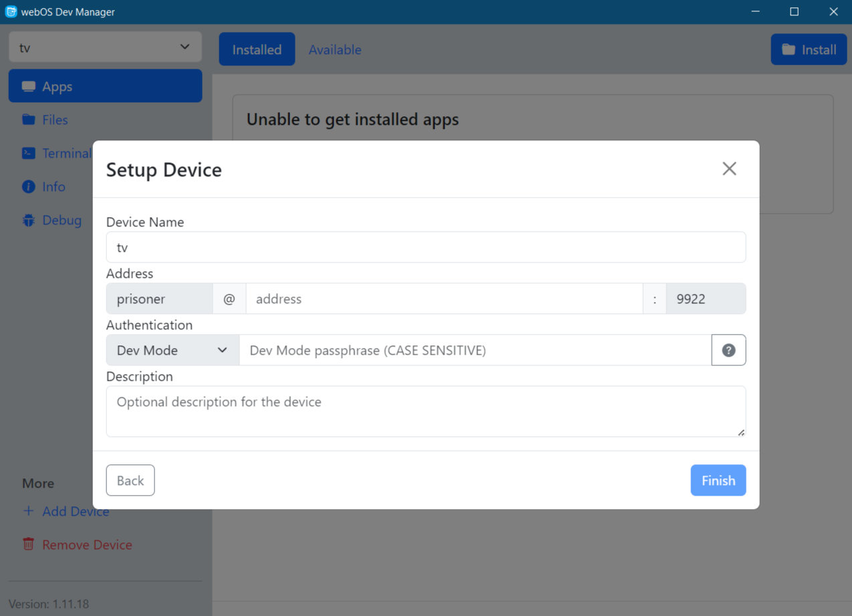Switch to the Installed tab
This screenshot has width=852, height=616.
click(257, 49)
